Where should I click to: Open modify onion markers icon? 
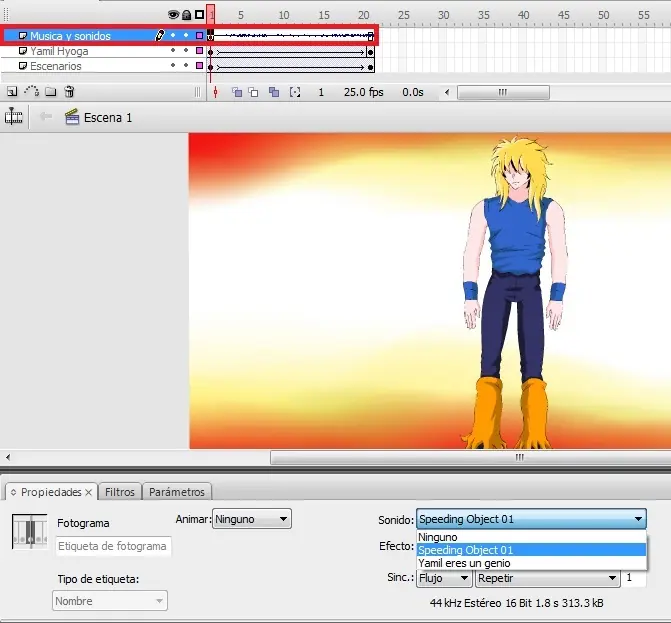pos(295,92)
